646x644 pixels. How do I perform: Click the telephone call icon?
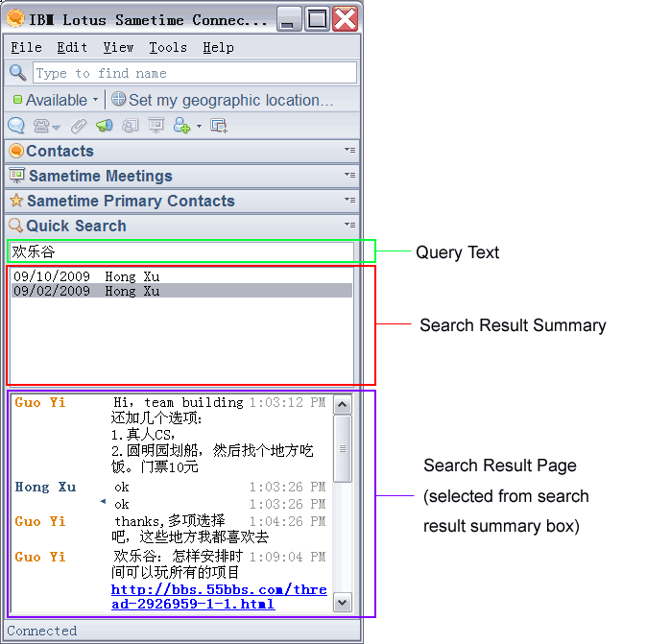pos(41,126)
